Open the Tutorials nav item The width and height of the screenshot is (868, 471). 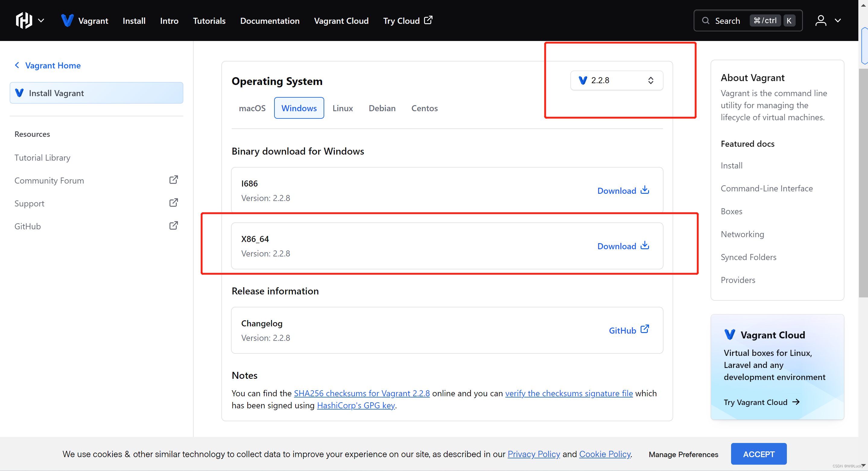pyautogui.click(x=209, y=20)
